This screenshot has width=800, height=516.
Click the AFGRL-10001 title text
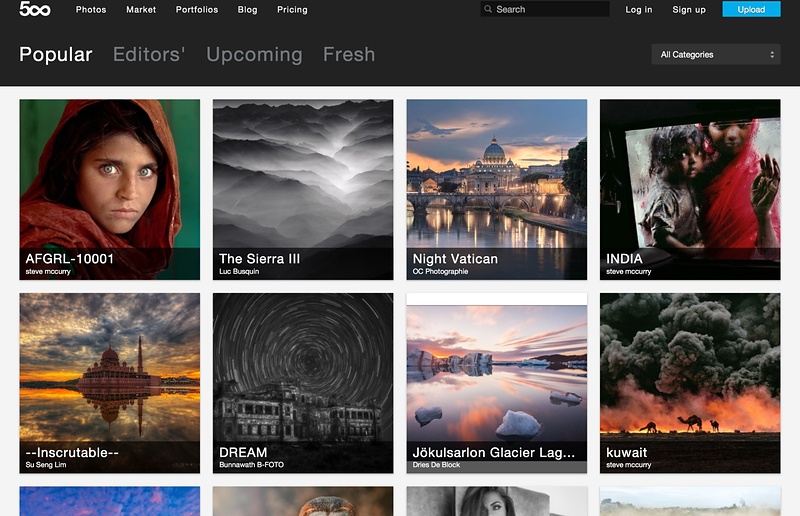(x=69, y=259)
